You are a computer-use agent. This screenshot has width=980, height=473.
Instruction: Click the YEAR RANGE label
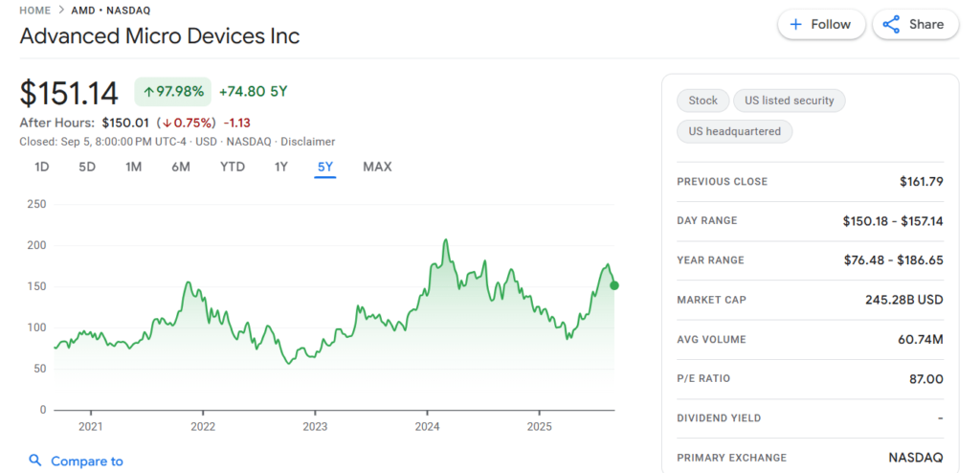coord(711,259)
